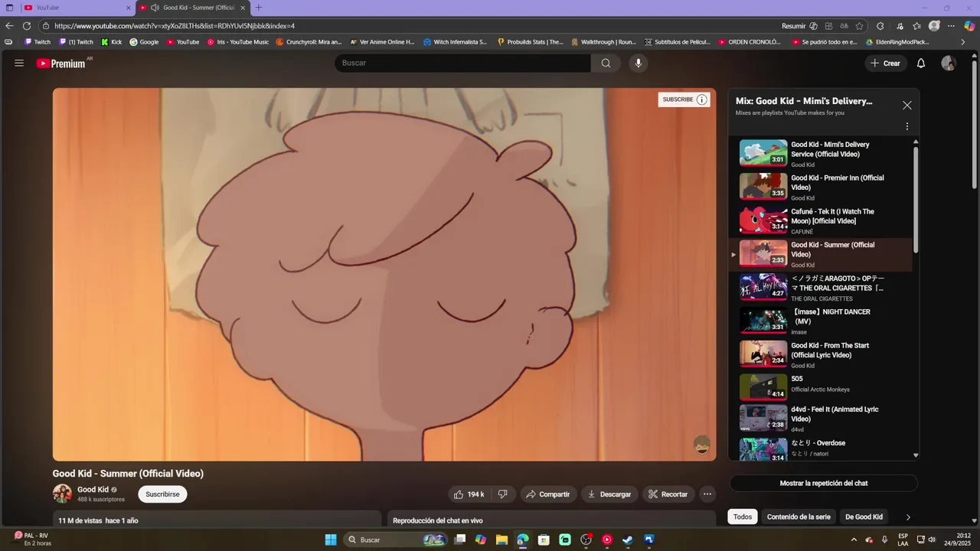This screenshot has width=980, height=551.
Task: Play Cafuné Tek It playlist video
Action: 821,220
